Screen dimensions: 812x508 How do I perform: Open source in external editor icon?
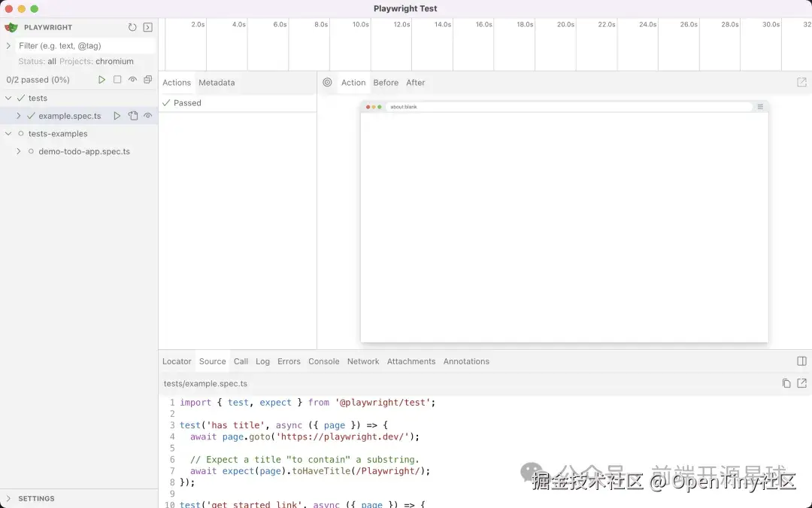click(x=800, y=383)
